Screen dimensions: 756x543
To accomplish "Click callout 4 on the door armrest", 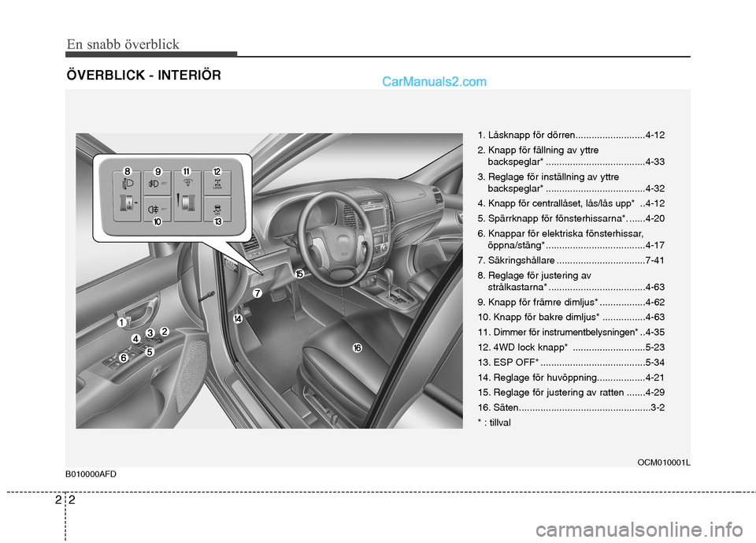I will tap(136, 339).
